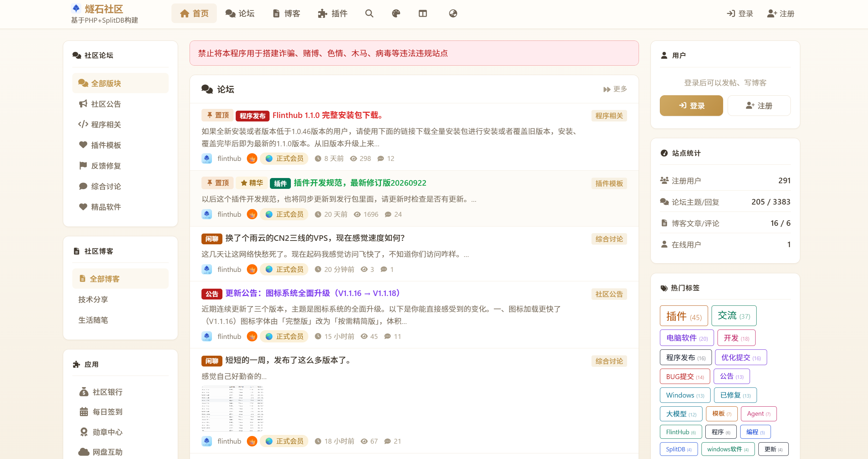Open the image thumbnail in 短短的一周 post
The image size is (868, 459).
[x=233, y=409]
